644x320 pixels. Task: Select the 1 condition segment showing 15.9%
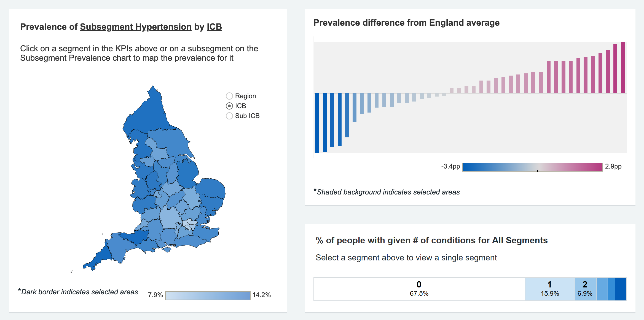pyautogui.click(x=550, y=289)
